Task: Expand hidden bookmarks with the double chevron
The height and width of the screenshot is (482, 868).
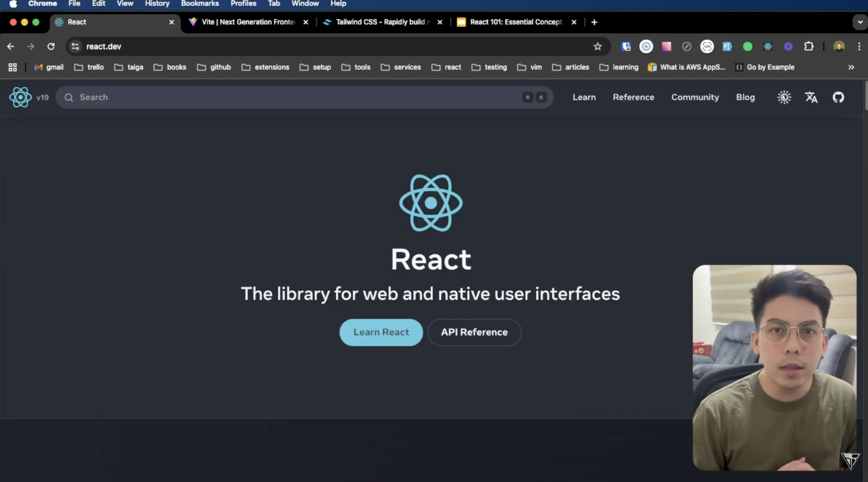Action: point(851,67)
